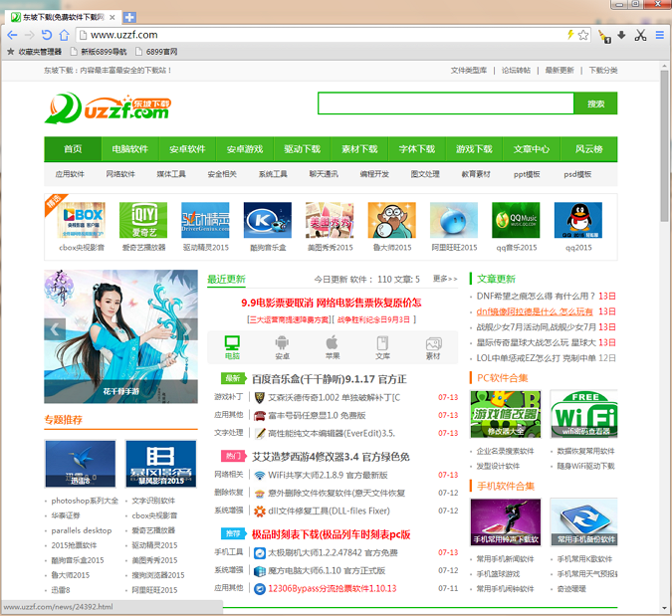Open 系统工具 subcategory link

tap(273, 174)
